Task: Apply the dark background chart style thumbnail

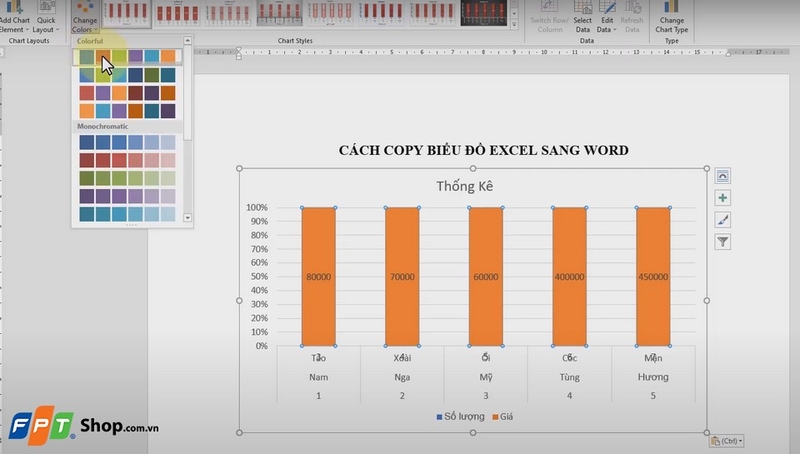Action: coord(484,13)
